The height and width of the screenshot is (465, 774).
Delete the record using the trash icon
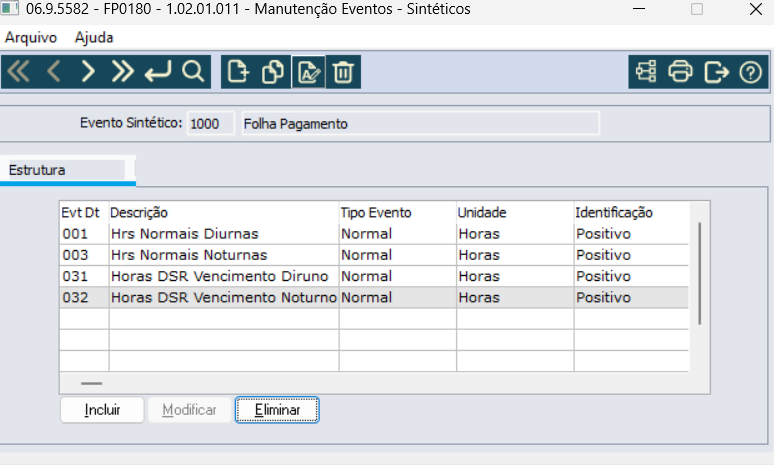coord(343,72)
